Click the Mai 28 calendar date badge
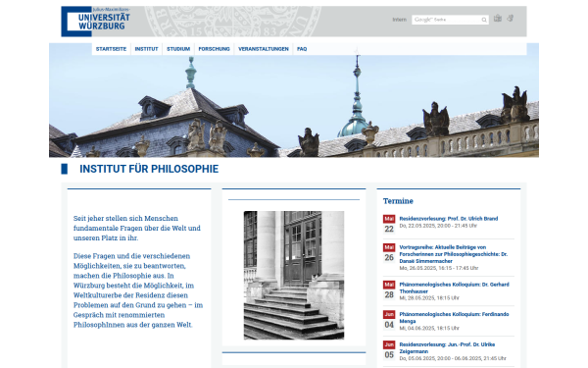588x368 pixels. pos(389,290)
